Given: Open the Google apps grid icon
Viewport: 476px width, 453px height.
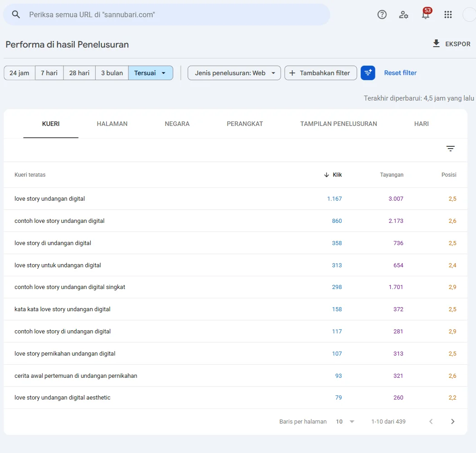Looking at the screenshot, I should 448,14.
